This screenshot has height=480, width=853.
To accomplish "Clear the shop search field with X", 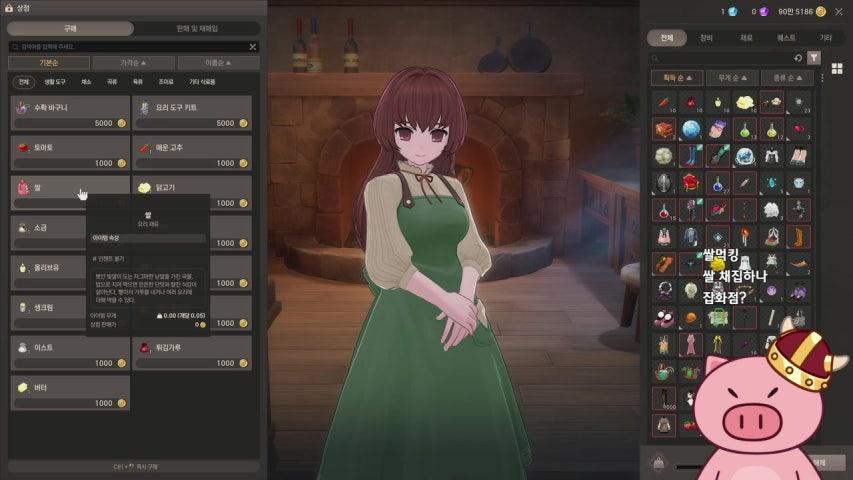I will click(x=252, y=47).
